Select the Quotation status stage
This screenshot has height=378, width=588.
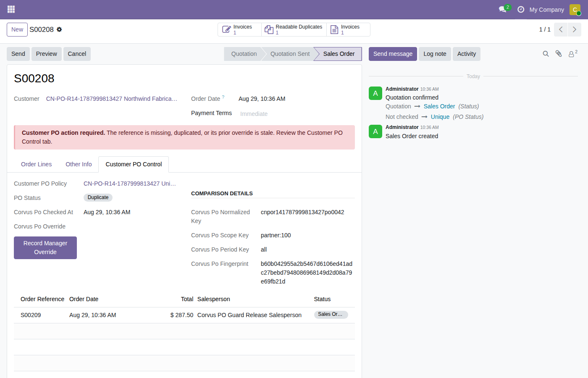(x=244, y=54)
